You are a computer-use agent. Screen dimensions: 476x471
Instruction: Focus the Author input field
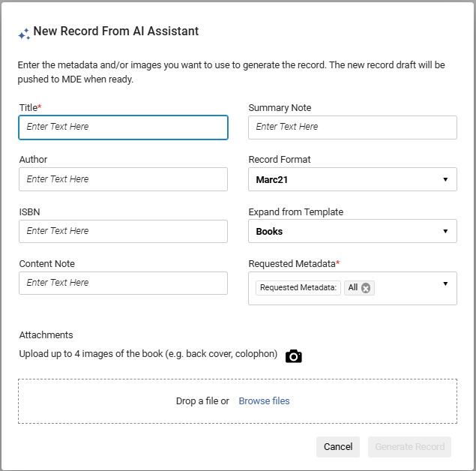(123, 179)
